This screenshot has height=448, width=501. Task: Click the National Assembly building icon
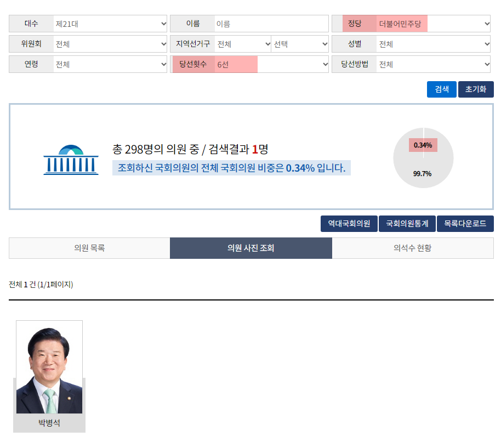pyautogui.click(x=71, y=160)
